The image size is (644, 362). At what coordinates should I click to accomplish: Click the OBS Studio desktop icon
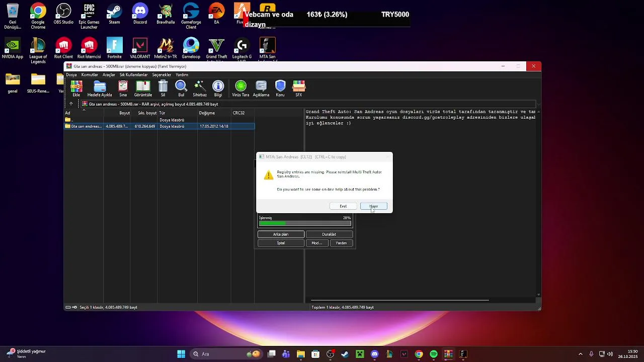coord(63,14)
